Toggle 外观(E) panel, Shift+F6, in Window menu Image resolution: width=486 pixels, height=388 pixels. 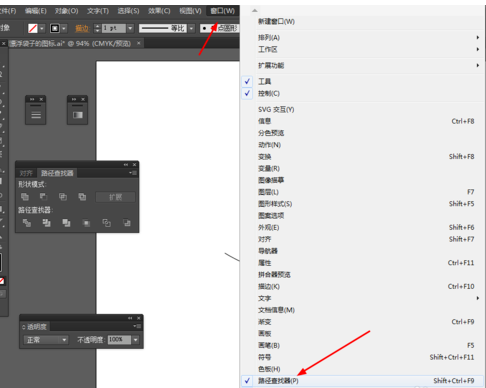click(362, 227)
